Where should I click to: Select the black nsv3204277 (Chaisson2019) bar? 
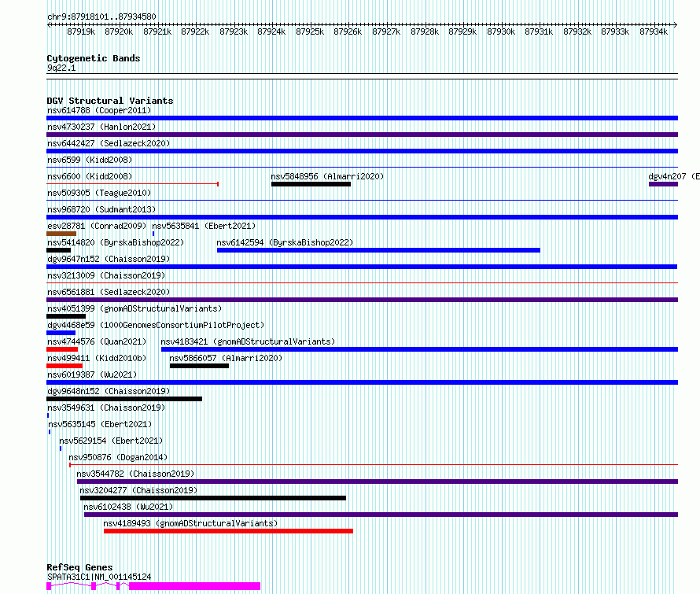pos(213,498)
